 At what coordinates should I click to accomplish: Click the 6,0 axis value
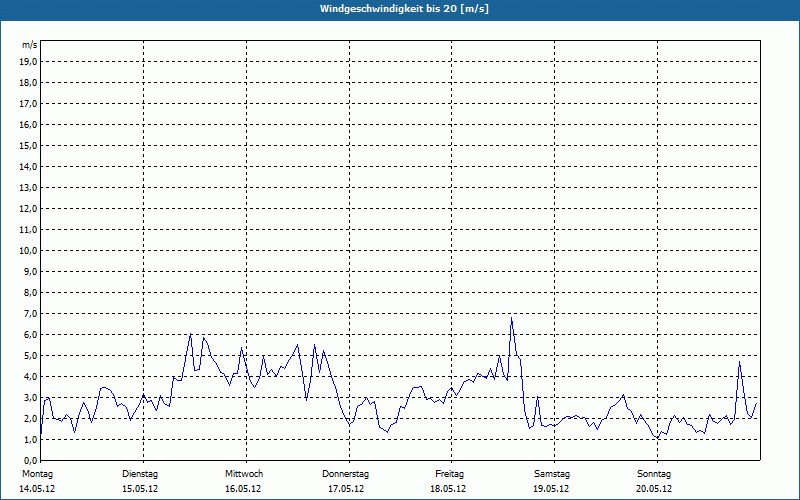pyautogui.click(x=31, y=335)
